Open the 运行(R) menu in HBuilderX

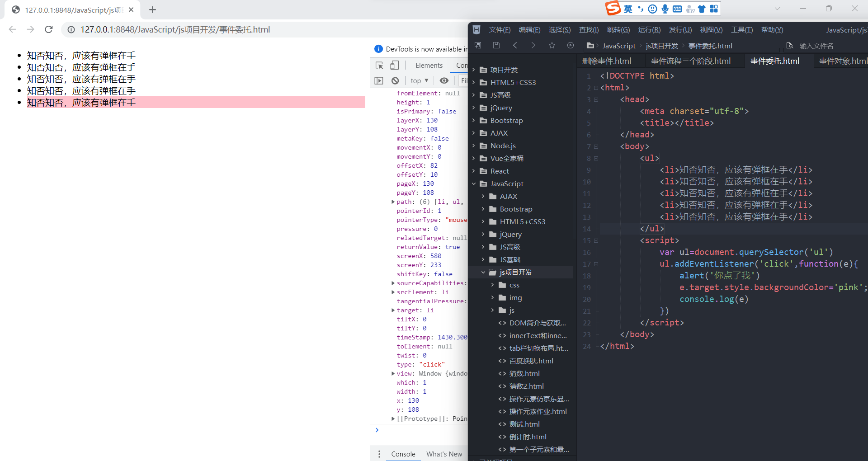649,30
